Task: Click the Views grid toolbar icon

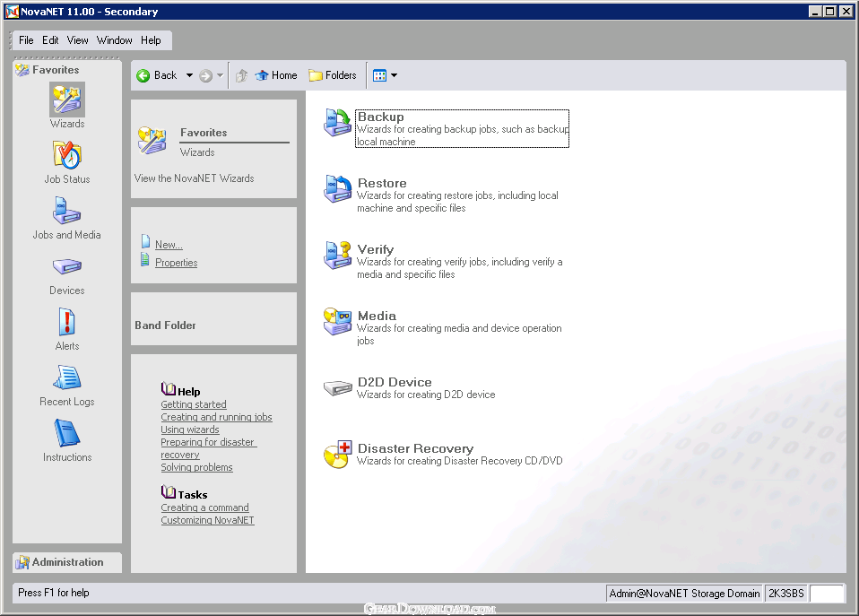Action: [x=379, y=75]
